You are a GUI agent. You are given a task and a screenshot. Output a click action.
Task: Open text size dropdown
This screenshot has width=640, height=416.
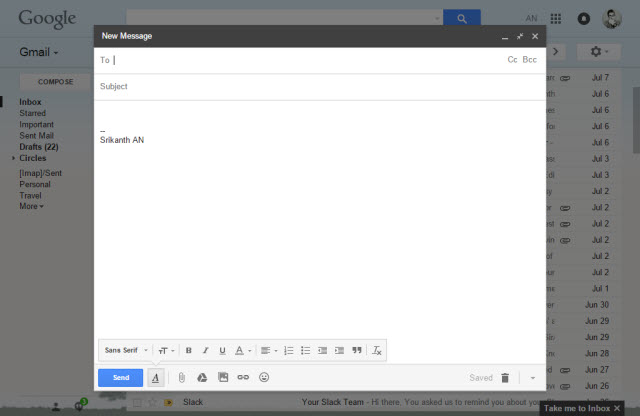(166, 350)
